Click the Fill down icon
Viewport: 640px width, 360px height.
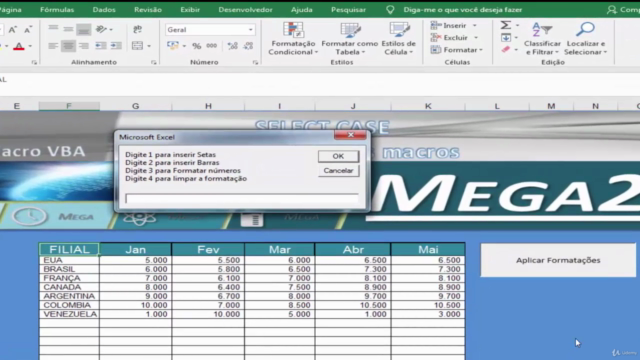(x=506, y=38)
